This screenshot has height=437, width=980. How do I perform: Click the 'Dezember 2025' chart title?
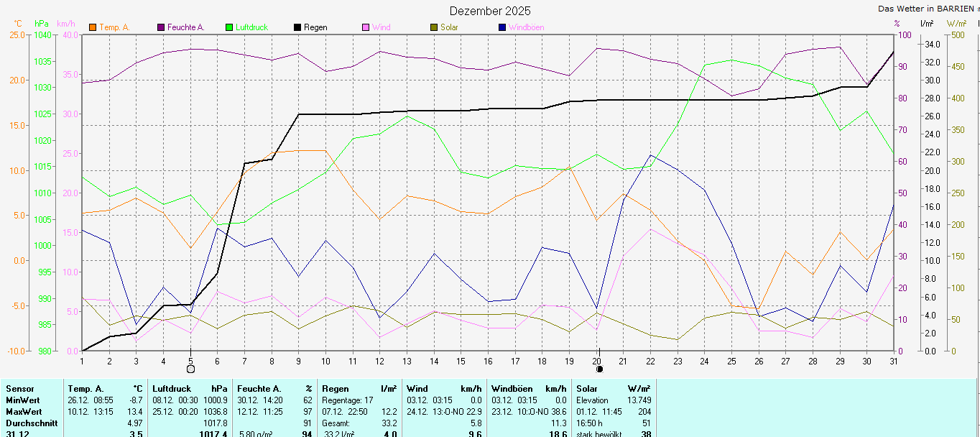(490, 11)
